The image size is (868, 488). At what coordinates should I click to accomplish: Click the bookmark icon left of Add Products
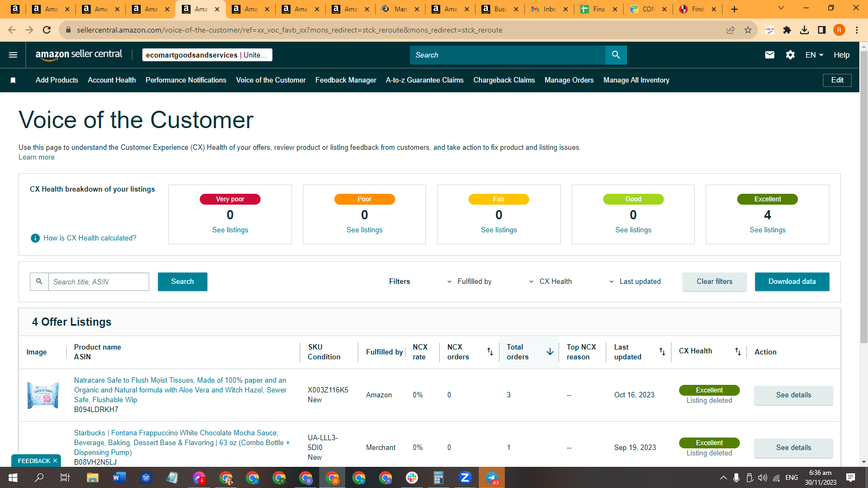point(13,80)
